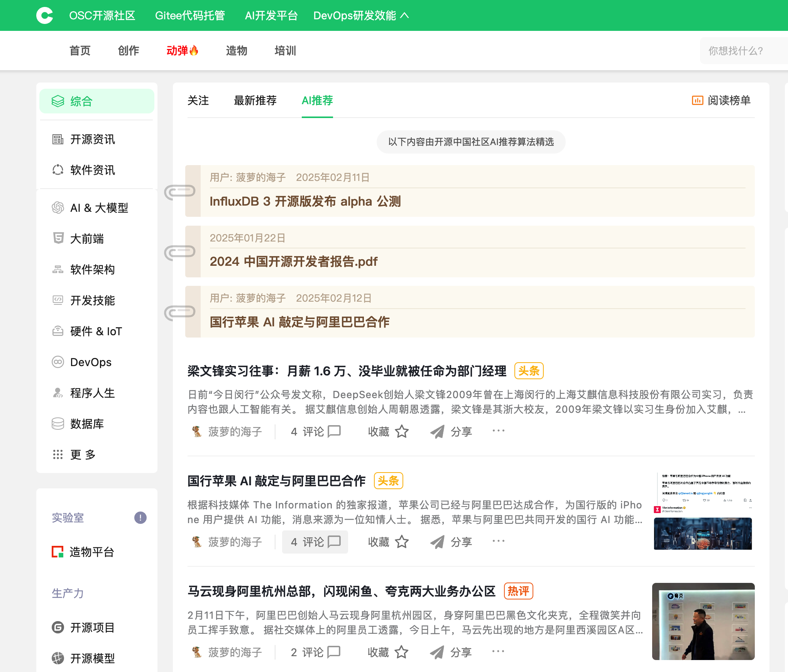Screen dimensions: 788x672
Task: Click the 开源项目 Gitee icon
Action: [x=58, y=627]
